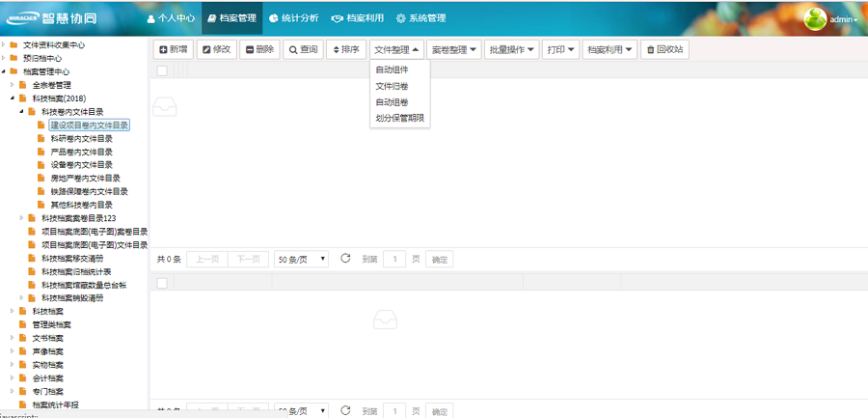Click the 确定 page jump button
Image resolution: width=868 pixels, height=418 pixels.
440,259
